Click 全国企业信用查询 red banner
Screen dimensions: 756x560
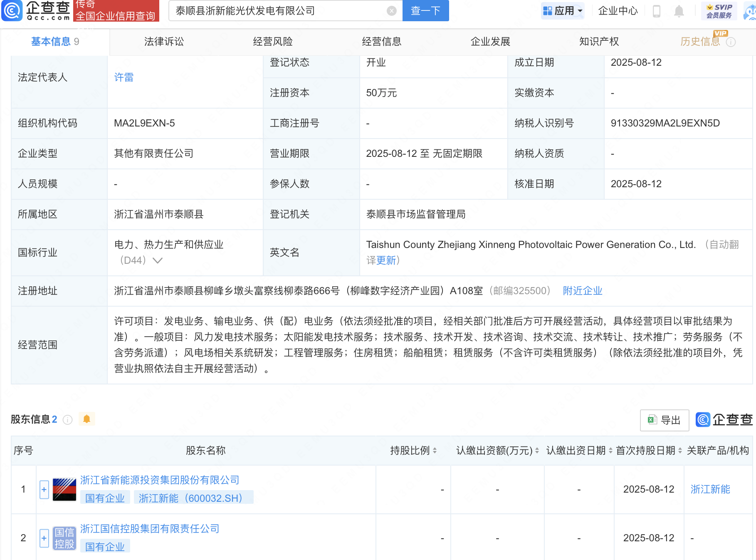116,11
